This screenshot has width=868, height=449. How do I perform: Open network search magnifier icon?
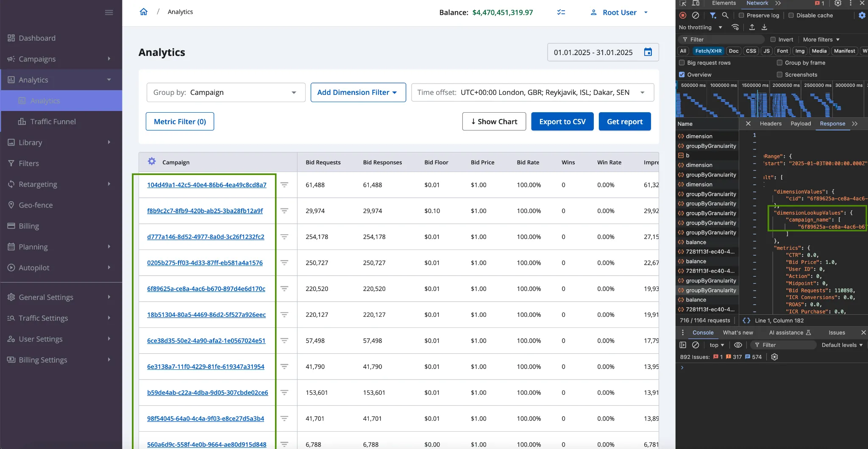pos(725,15)
